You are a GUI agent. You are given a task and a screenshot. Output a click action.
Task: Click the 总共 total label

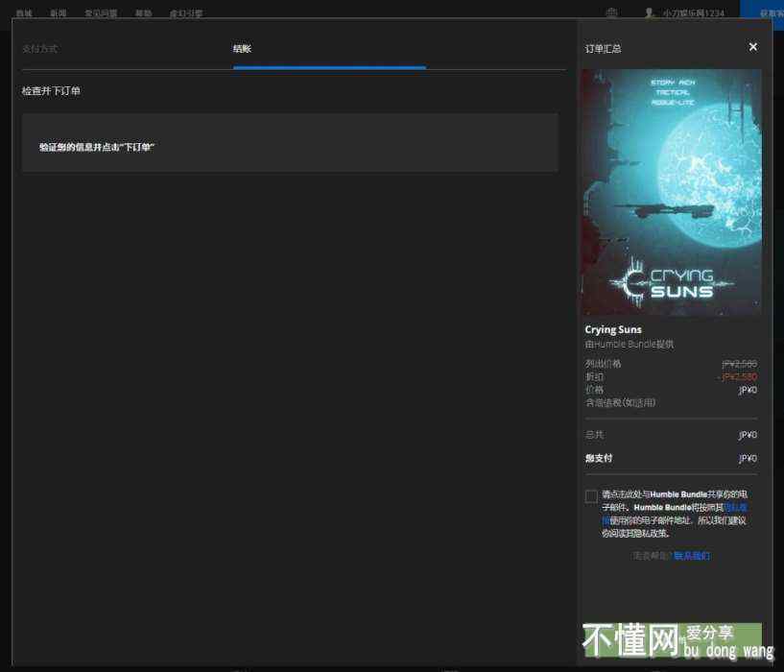coord(595,435)
